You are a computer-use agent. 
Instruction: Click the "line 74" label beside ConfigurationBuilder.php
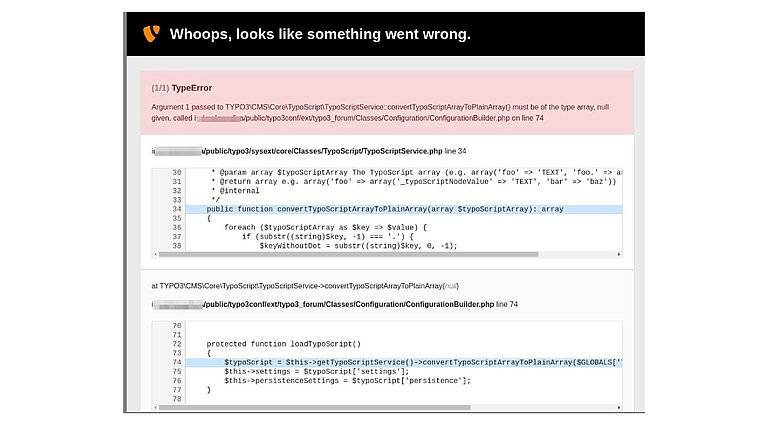pos(510,303)
